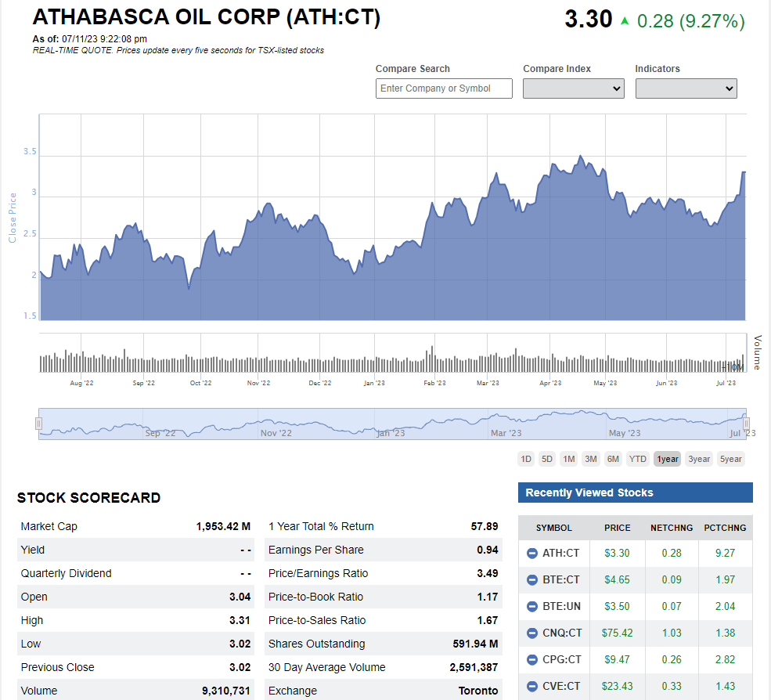The height and width of the screenshot is (700, 771).
Task: Click the current price 3.30
Action: tap(588, 20)
